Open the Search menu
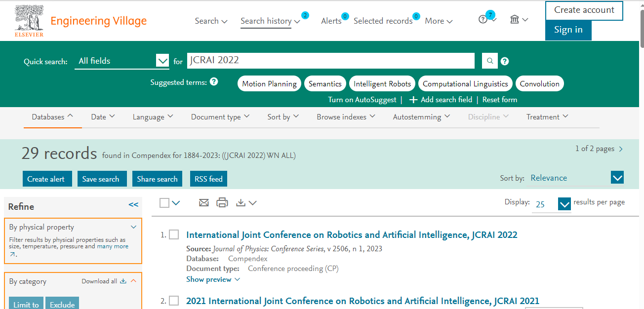 click(211, 21)
